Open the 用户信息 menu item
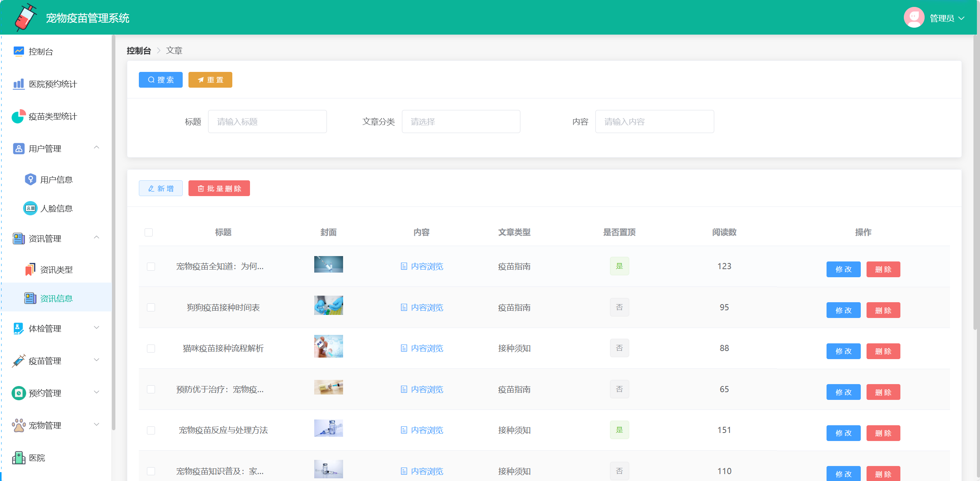 (56, 180)
